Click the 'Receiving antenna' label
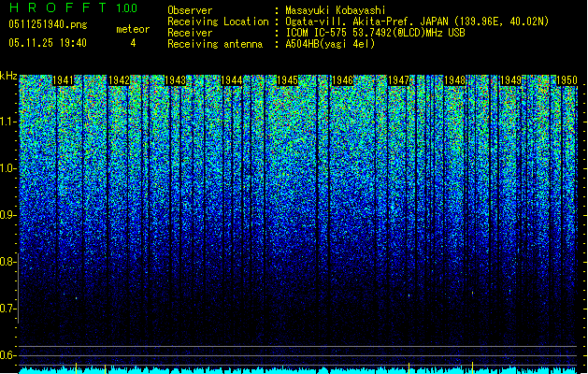Viewport: 588px width, 374px height. coord(215,44)
